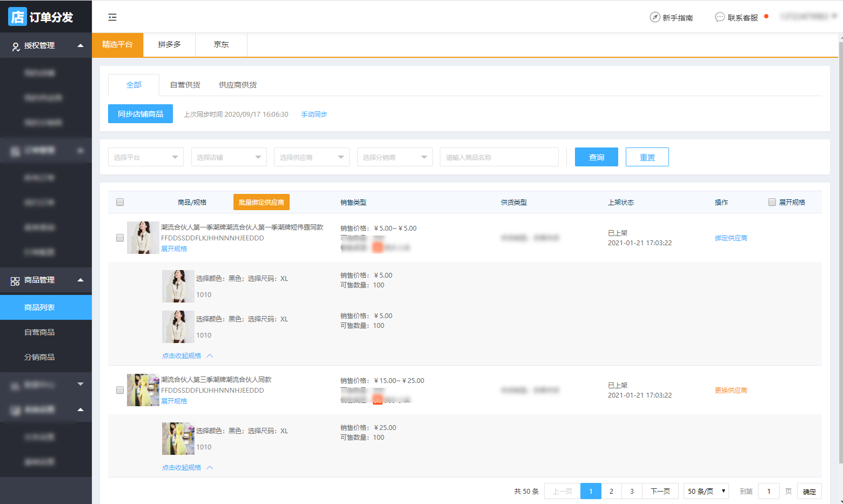Open the 选择平台 dropdown
This screenshot has height=504, width=843.
click(x=145, y=157)
